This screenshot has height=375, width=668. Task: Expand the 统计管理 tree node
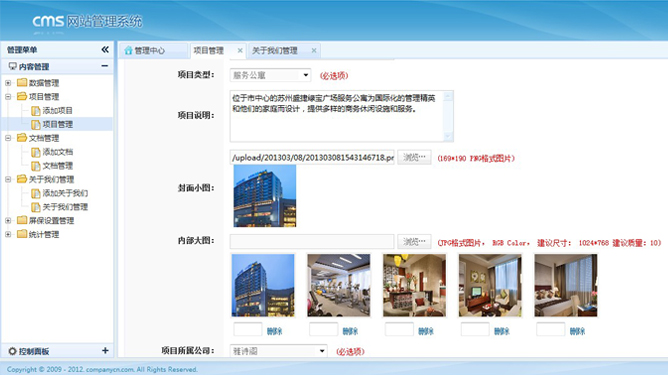pyautogui.click(x=8, y=234)
